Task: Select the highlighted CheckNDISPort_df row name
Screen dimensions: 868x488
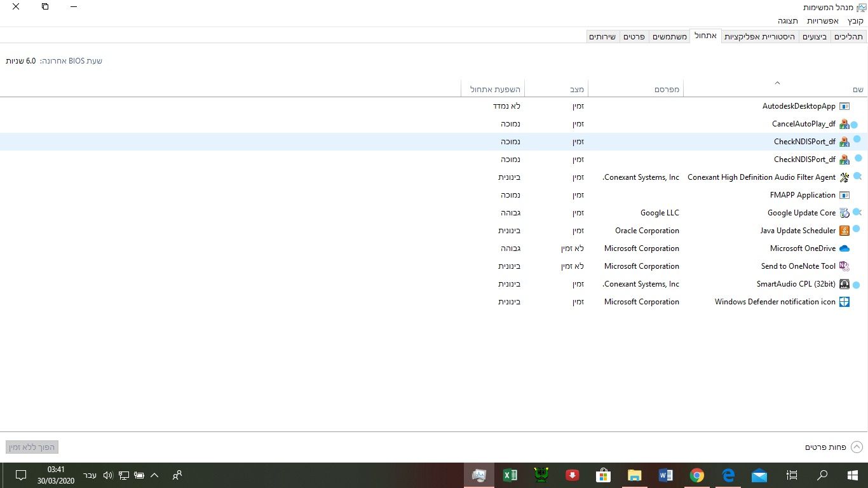Action: (x=804, y=142)
